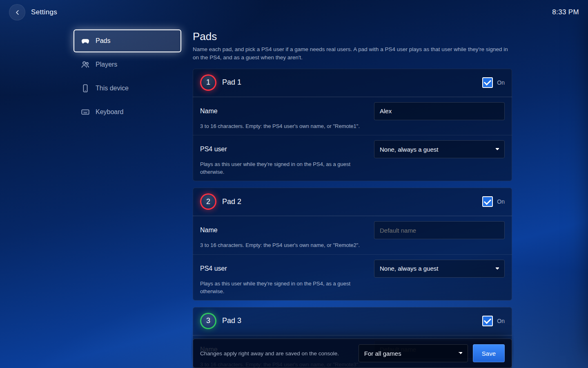Uncheck the Pad 3 On checkbox
Screen dimensions: 588x368
click(x=488, y=321)
